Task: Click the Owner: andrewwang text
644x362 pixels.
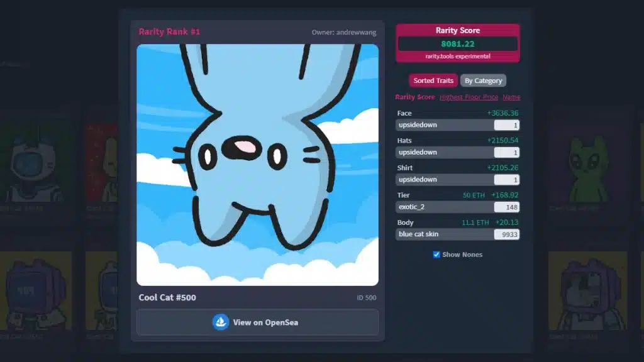Action: pyautogui.click(x=344, y=32)
